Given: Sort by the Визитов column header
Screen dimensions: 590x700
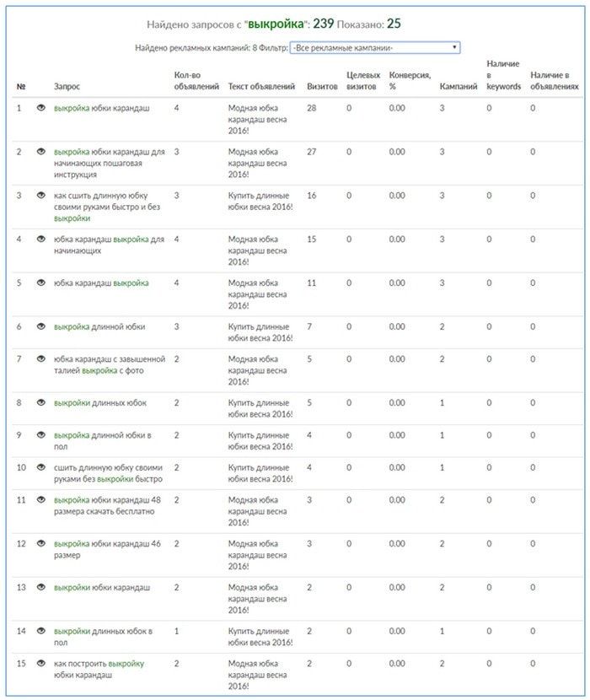Looking at the screenshot, I should tap(323, 86).
